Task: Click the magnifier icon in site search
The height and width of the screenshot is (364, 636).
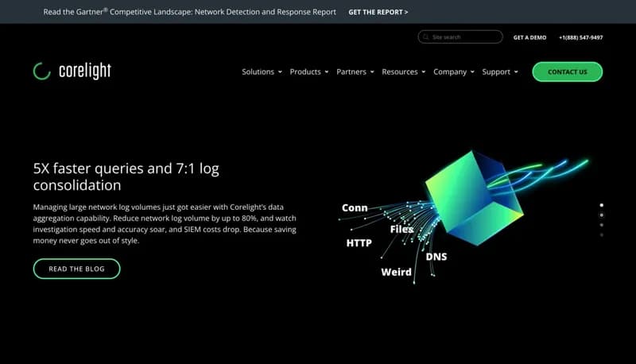Action: (425, 37)
